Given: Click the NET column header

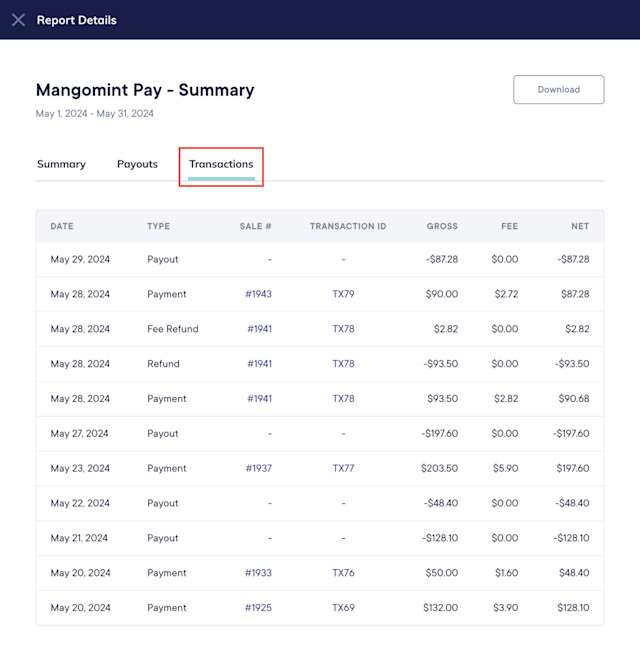Looking at the screenshot, I should pos(580,226).
